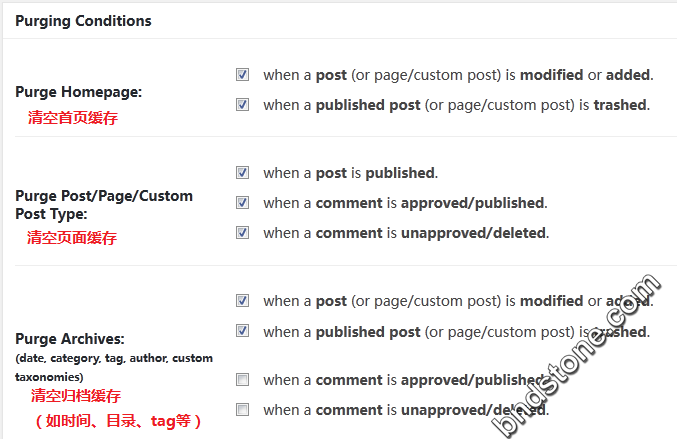
Task: Uncheck Purge Post when comment unapproved/deleted
Action: coord(242,233)
